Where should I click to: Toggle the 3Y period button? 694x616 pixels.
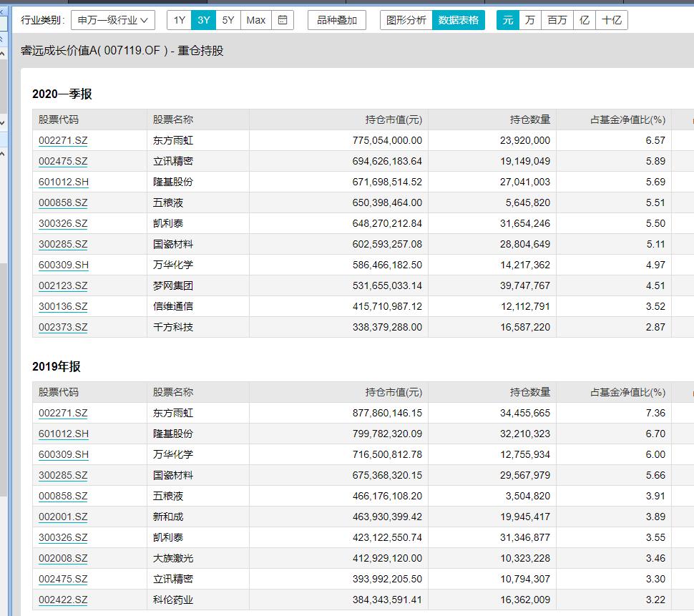pyautogui.click(x=203, y=19)
